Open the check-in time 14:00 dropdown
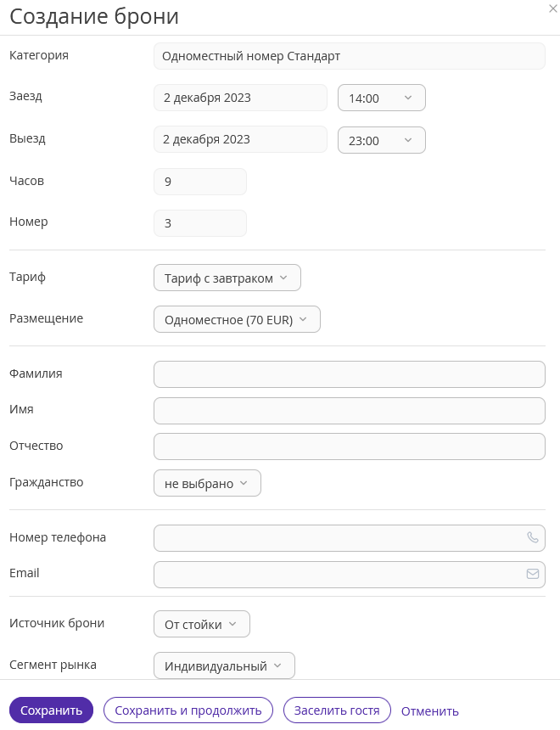 [x=382, y=98]
